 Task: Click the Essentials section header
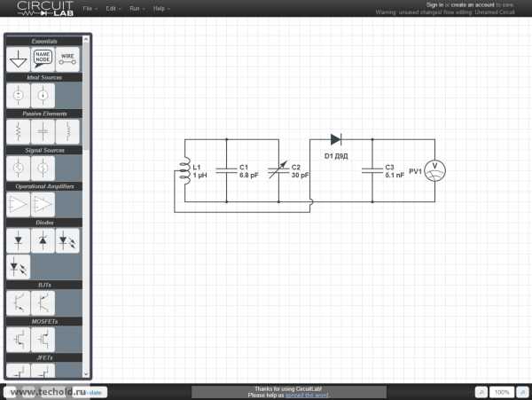(x=44, y=41)
